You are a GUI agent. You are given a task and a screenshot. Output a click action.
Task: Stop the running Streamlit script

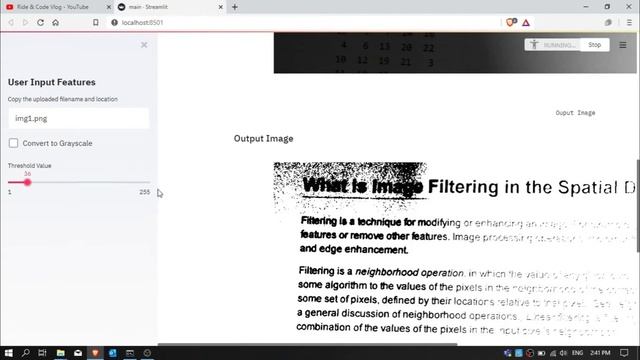click(595, 45)
